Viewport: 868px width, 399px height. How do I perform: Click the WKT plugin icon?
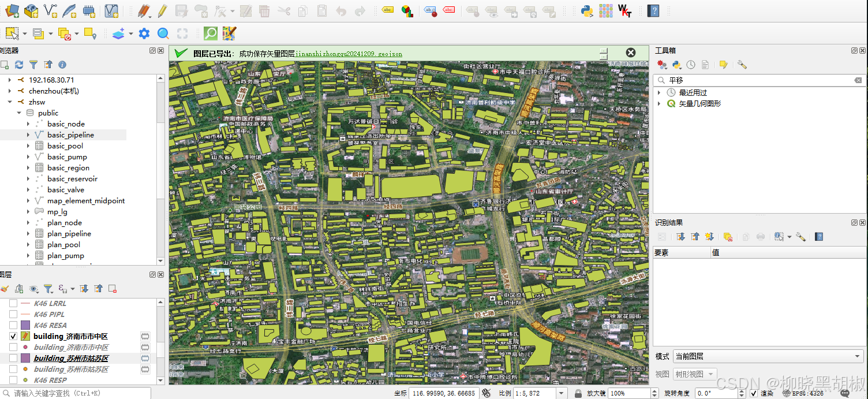pyautogui.click(x=624, y=10)
